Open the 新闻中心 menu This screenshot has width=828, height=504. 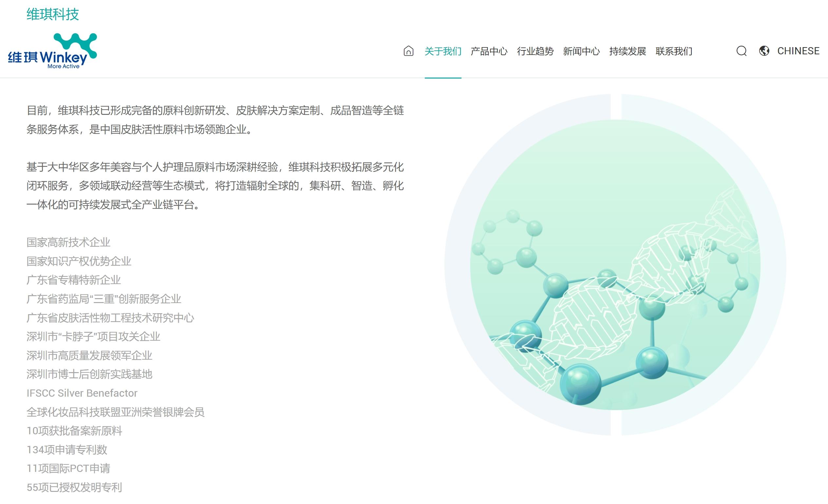[581, 51]
